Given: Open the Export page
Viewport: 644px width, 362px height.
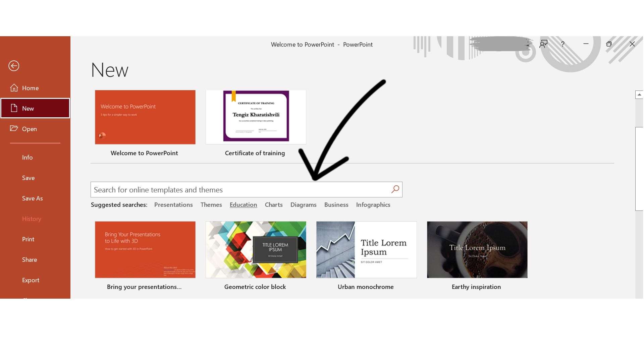Looking at the screenshot, I should tap(35, 280).
